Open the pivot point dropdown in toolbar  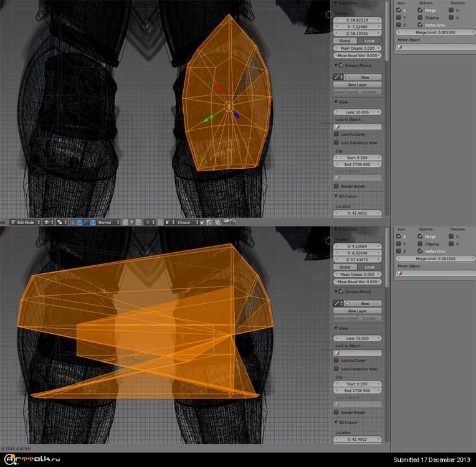(x=62, y=222)
